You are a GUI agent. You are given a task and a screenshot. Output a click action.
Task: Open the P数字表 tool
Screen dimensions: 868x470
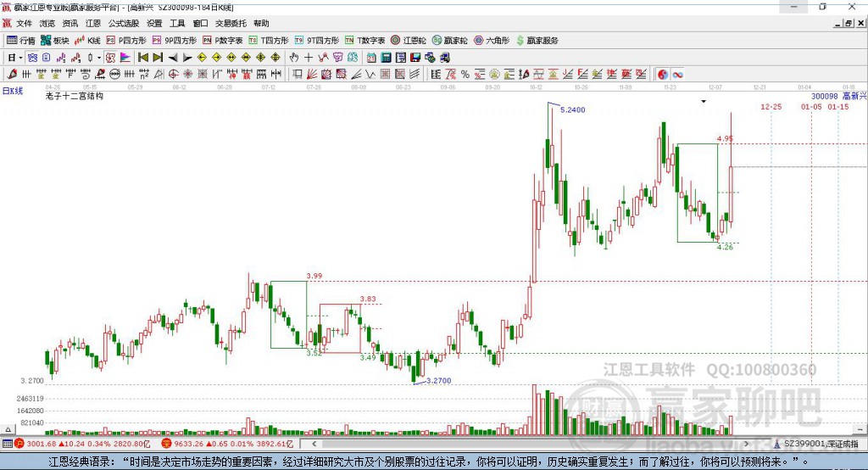223,41
